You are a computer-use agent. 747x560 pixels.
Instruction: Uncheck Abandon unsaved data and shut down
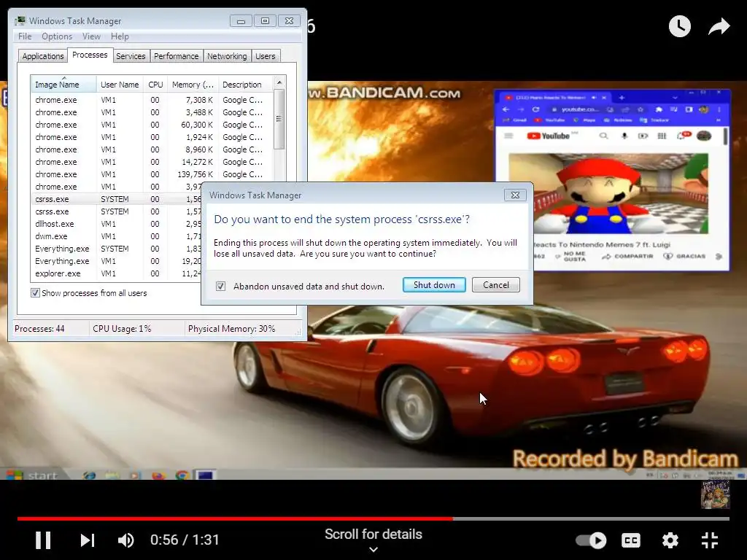[220, 286]
